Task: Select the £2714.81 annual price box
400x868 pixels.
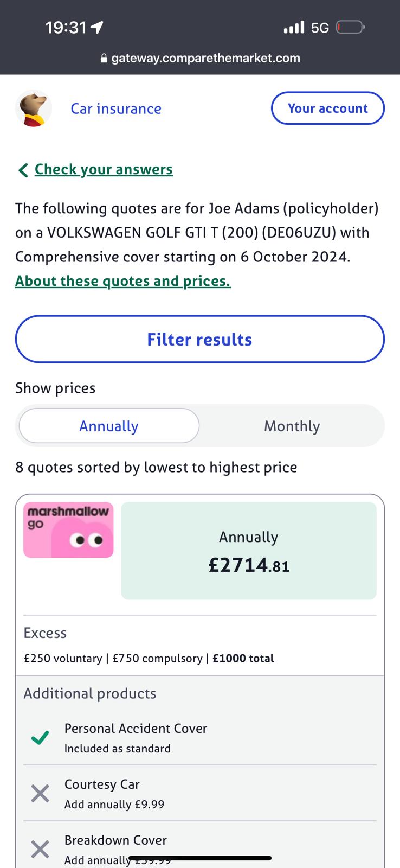Action: click(x=248, y=551)
